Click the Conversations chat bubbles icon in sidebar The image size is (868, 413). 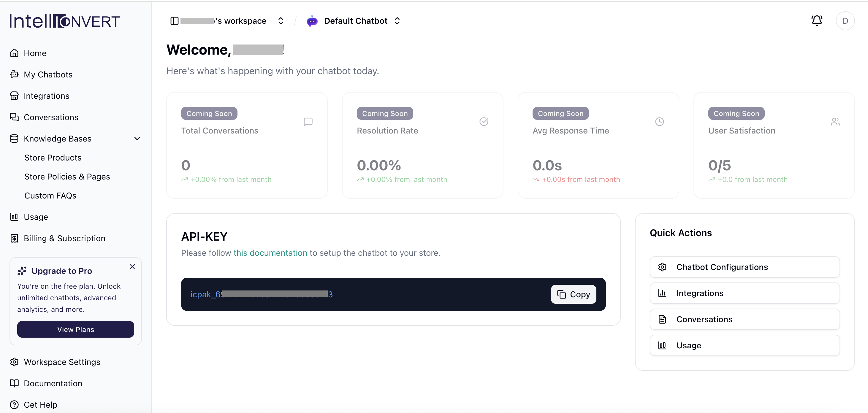(14, 117)
